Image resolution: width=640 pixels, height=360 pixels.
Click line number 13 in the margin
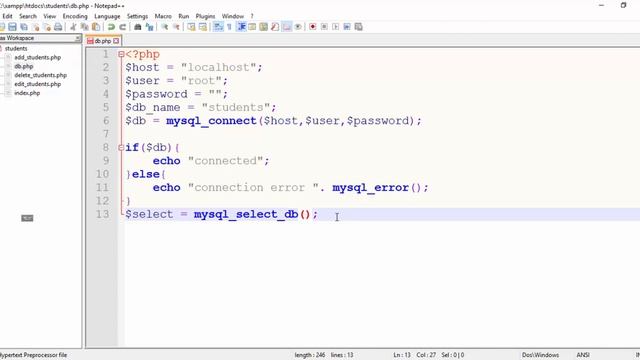click(102, 214)
